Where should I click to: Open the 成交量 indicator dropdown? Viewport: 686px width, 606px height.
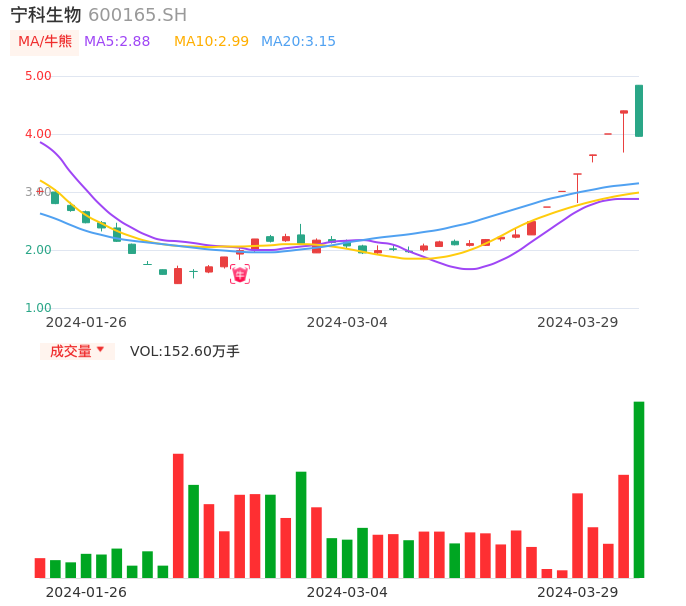[x=77, y=351]
